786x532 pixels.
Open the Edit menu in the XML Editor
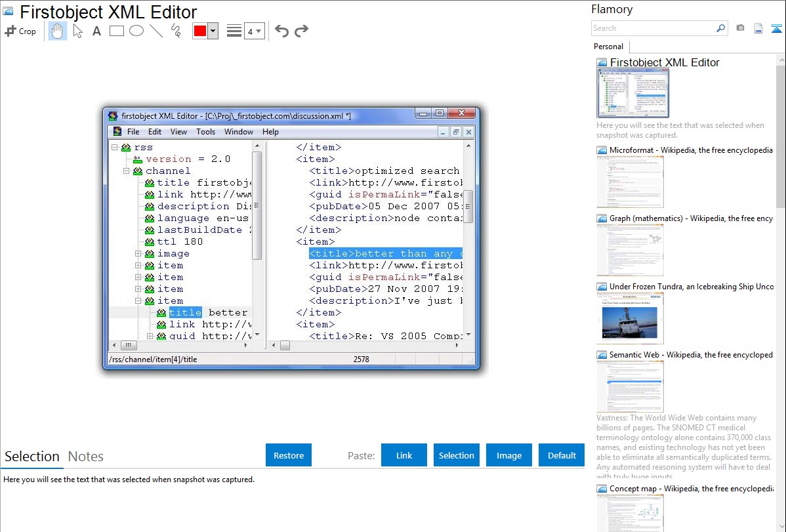point(155,132)
